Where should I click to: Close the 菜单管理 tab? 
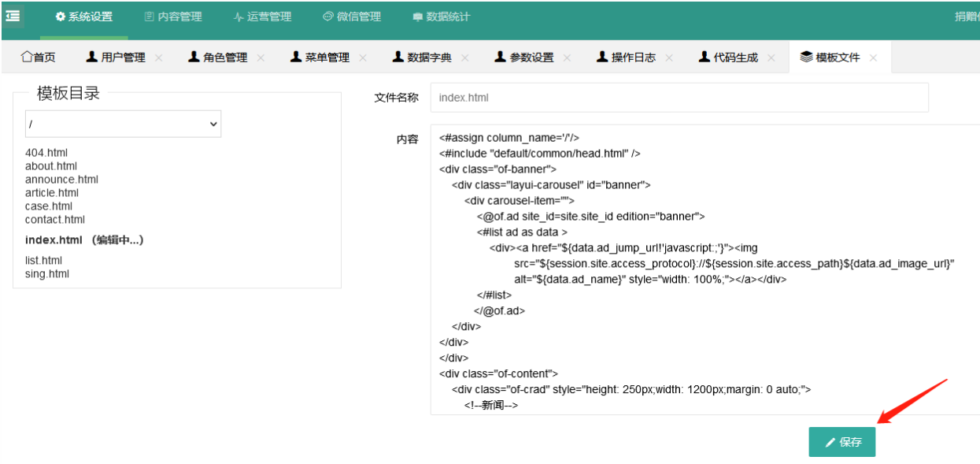[363, 58]
